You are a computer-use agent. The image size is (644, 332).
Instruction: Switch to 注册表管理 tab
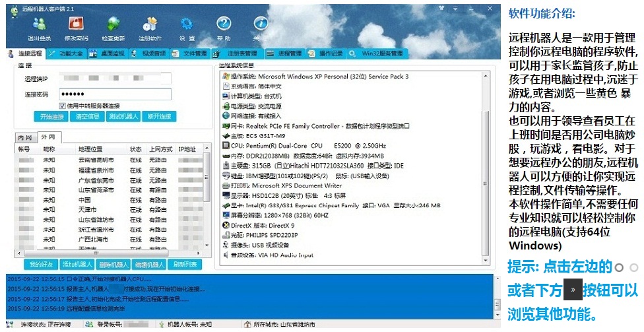[x=237, y=53]
